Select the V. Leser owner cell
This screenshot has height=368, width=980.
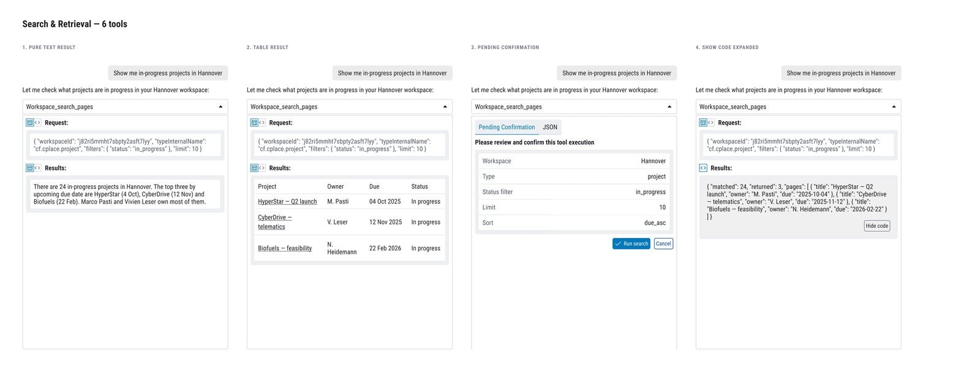[x=337, y=222]
